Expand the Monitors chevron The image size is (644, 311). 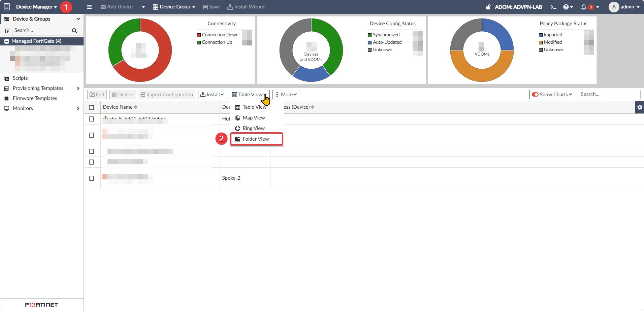pos(78,108)
